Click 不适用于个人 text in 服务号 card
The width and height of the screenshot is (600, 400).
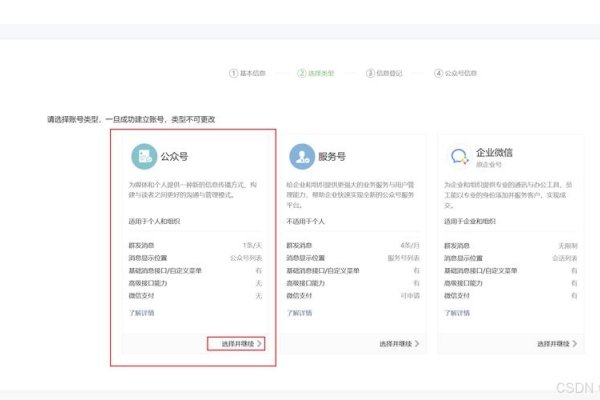tap(305, 221)
